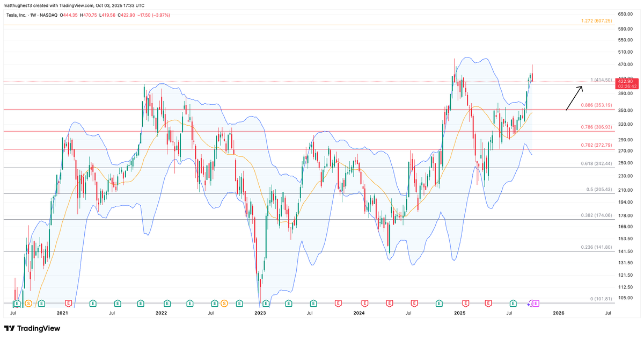Click the Fibonacci label 0.786 (306.93)
Image resolution: width=644 pixels, height=339 pixels.
597,127
